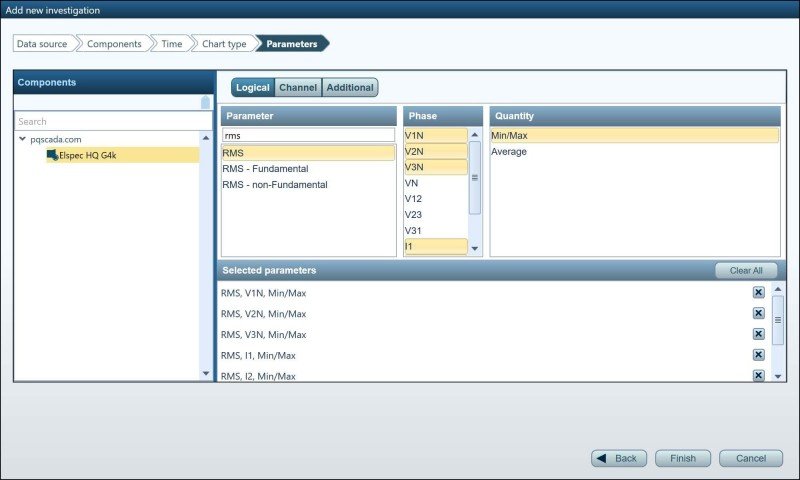This screenshot has height=480, width=800.
Task: Toggle V12 phase selection
Action: [436, 198]
